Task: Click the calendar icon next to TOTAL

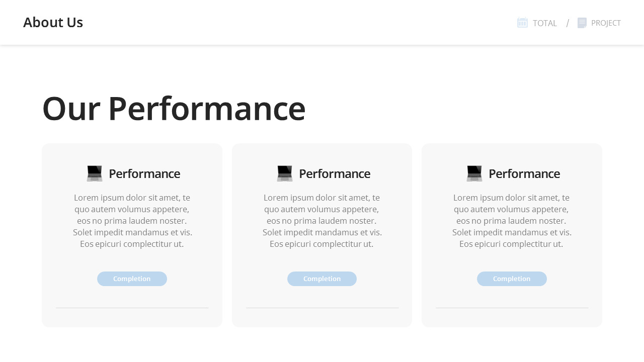Action: click(522, 23)
